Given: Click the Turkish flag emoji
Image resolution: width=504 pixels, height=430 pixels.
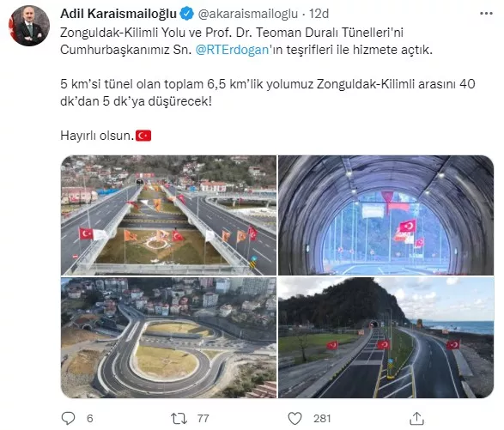Looking at the screenshot, I should [143, 136].
